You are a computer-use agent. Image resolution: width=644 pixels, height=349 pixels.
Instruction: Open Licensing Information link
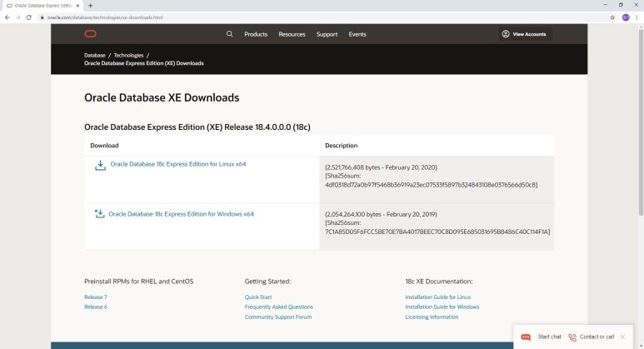(432, 317)
